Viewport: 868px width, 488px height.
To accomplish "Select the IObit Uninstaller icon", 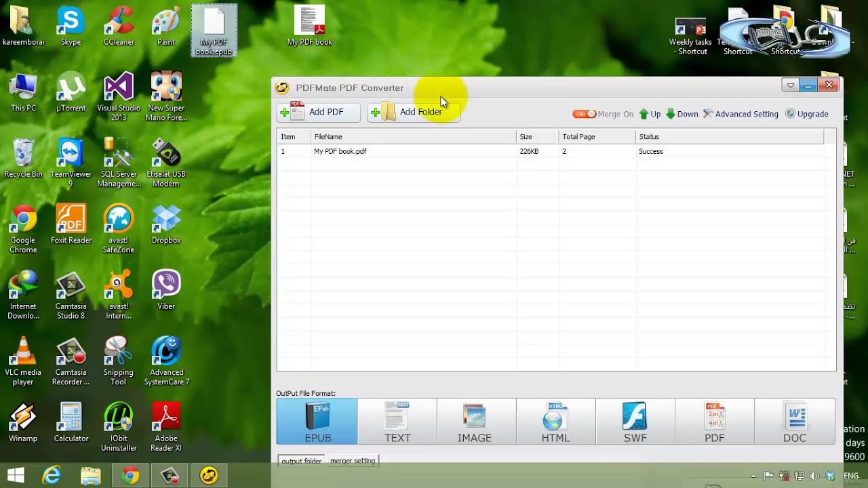I will [x=119, y=427].
